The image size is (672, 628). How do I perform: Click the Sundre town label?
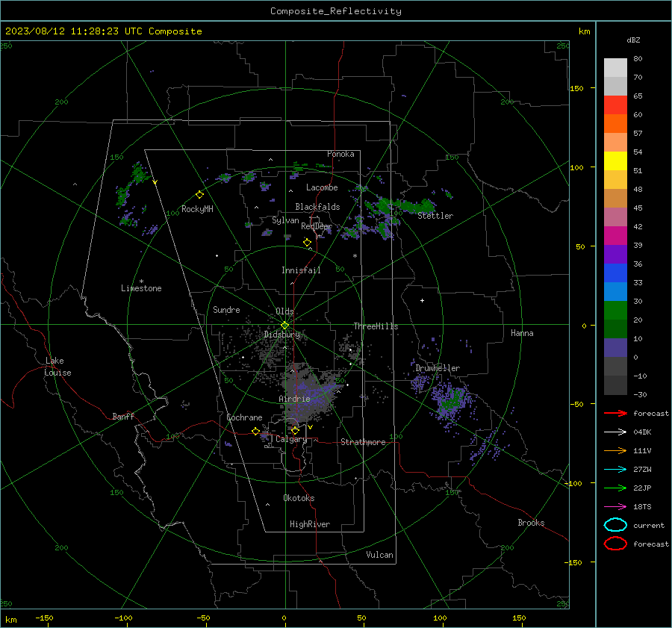pos(226,309)
